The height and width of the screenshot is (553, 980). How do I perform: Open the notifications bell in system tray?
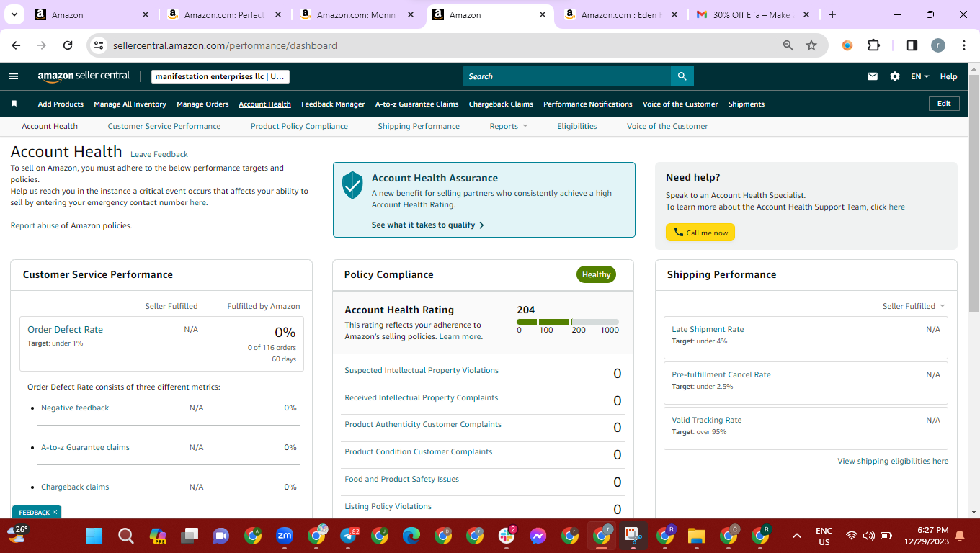(x=960, y=536)
